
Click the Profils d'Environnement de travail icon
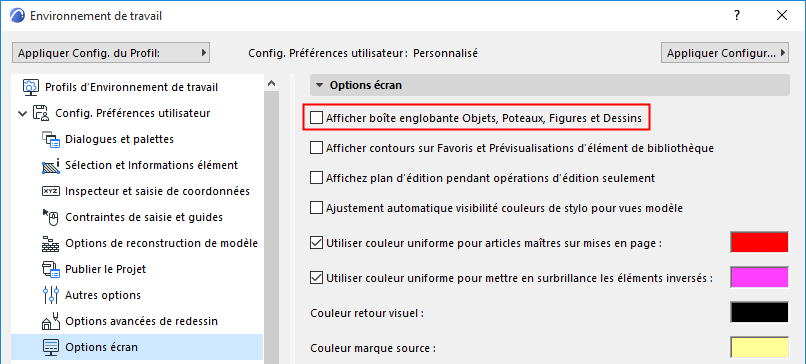(x=30, y=87)
